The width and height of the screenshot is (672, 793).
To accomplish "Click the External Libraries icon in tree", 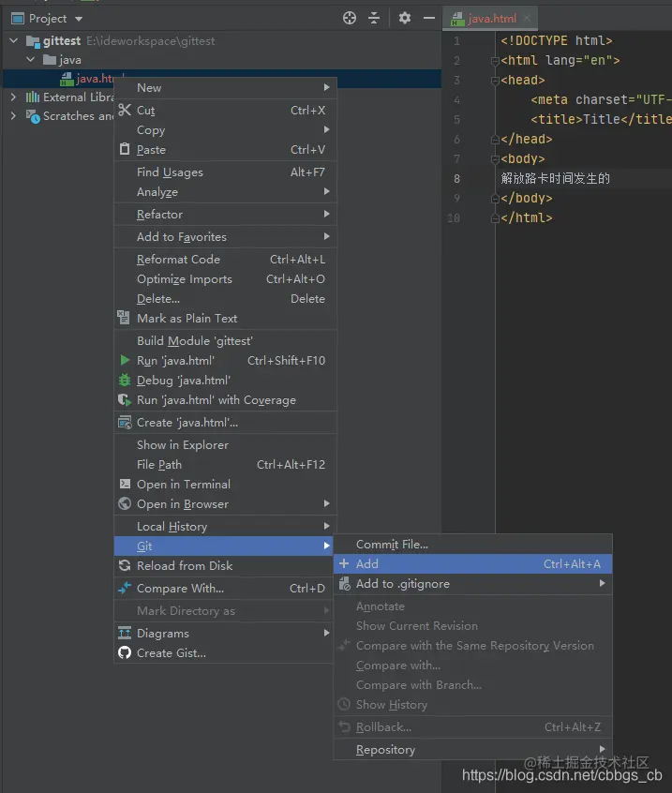I will click(x=33, y=97).
